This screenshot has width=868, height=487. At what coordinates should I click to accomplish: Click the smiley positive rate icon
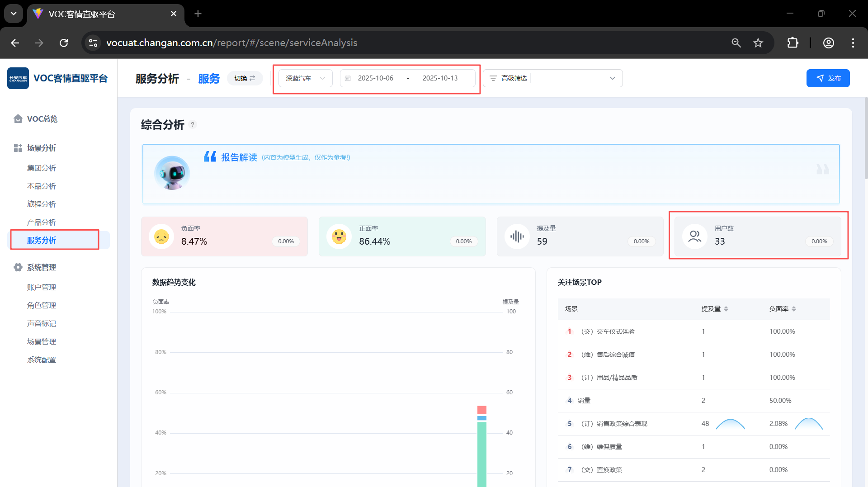click(x=339, y=236)
